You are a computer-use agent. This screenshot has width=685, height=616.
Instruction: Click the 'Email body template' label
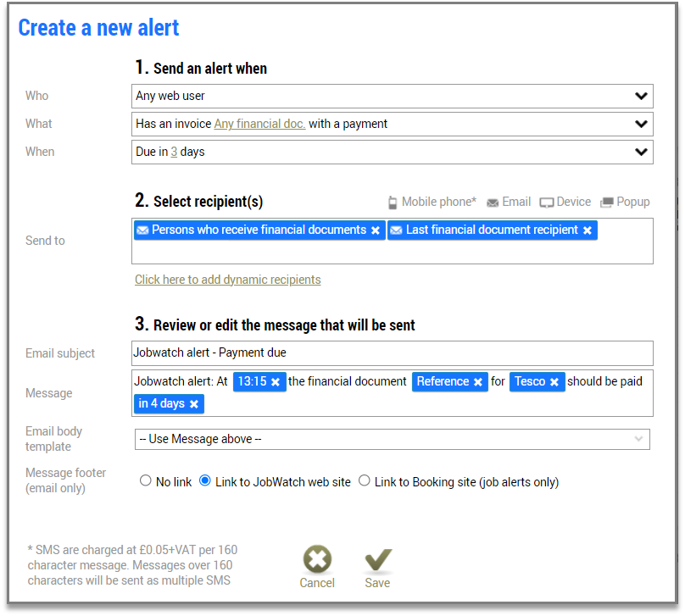(53, 439)
